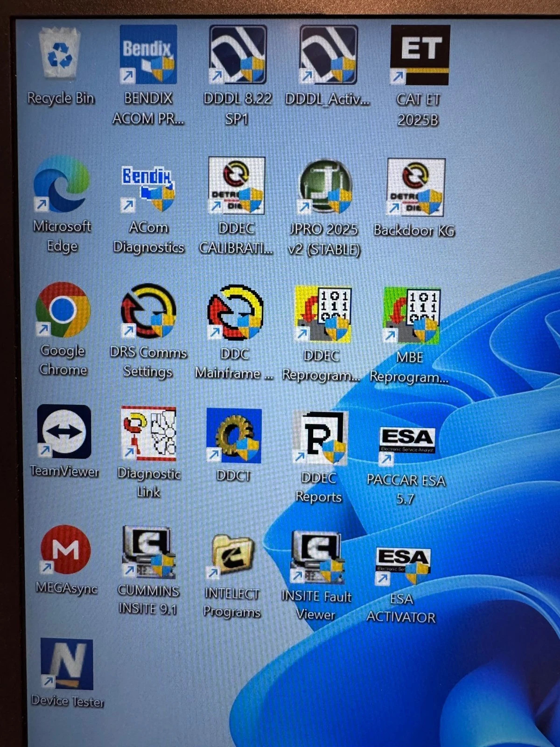Open the Recycle Bin desktop icon
Image resolution: width=560 pixels, height=747 pixels.
61,52
